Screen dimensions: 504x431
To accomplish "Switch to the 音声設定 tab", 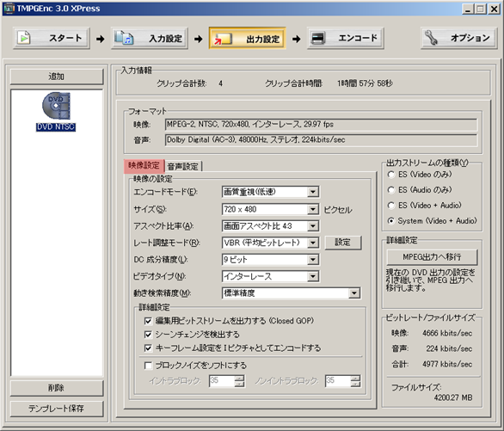I will click(x=183, y=167).
